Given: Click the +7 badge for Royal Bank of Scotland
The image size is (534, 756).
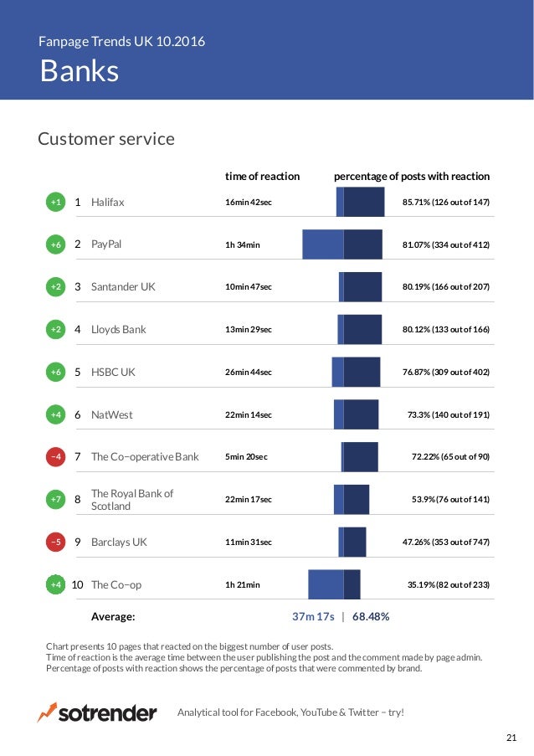Looking at the screenshot, I should click(x=56, y=499).
